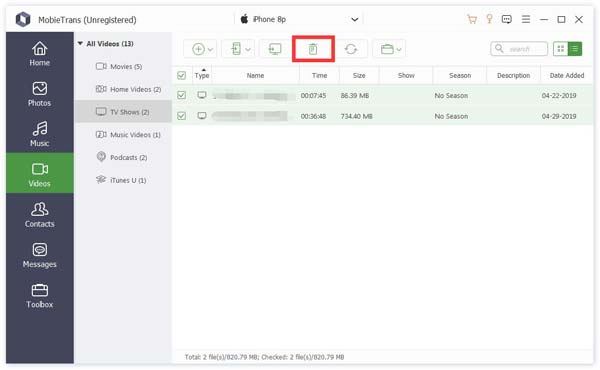Click the Delete trash can icon

(313, 49)
